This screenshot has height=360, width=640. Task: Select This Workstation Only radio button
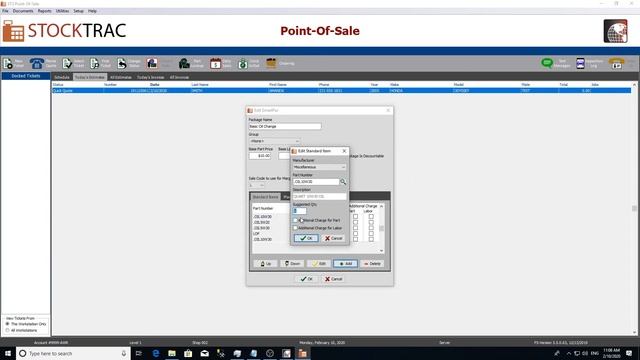tap(7, 324)
